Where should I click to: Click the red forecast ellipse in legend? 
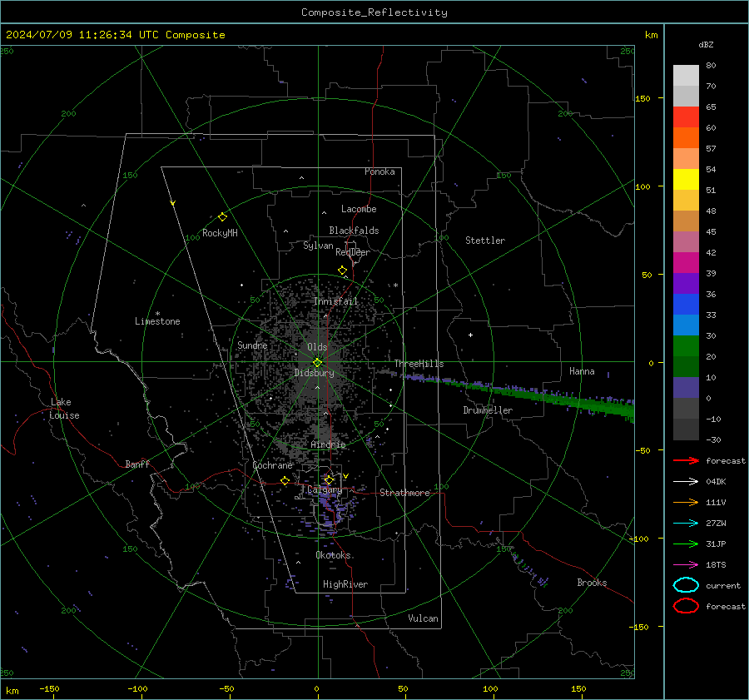click(x=686, y=606)
